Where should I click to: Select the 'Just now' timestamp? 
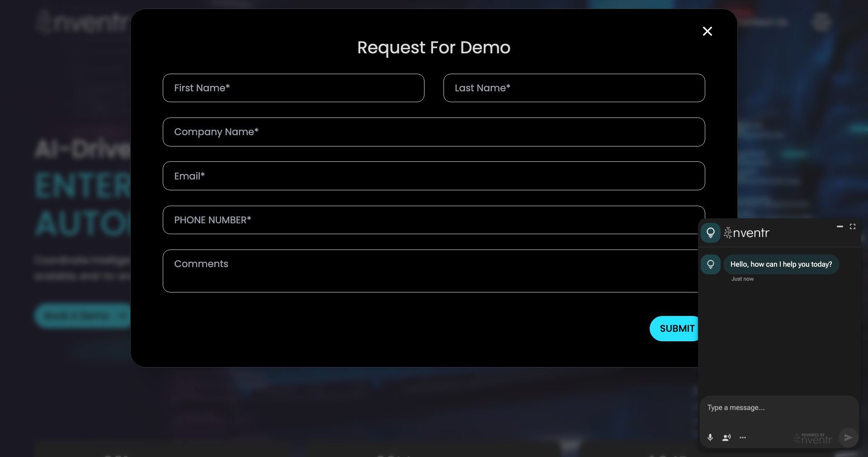point(742,279)
